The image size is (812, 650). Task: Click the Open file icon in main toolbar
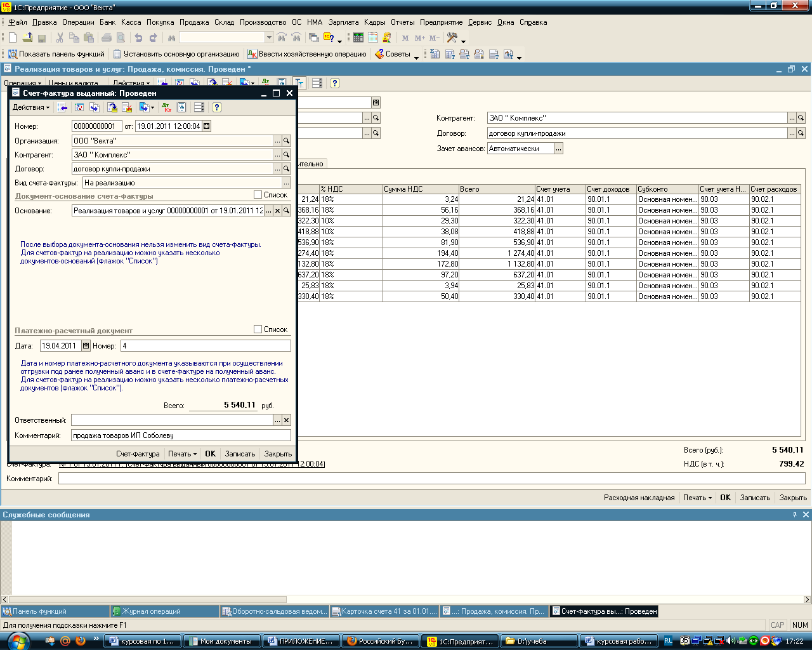(27, 37)
